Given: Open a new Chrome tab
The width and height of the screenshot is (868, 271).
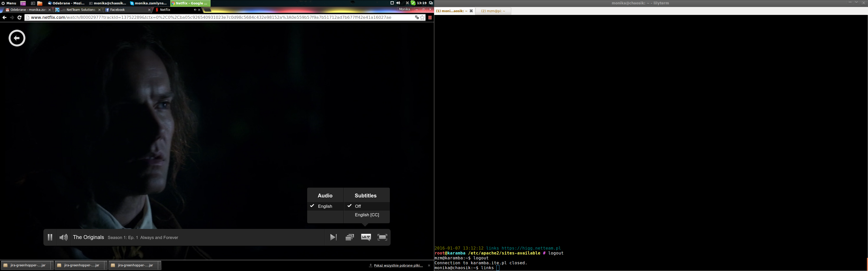Looking at the screenshot, I should pos(207,10).
